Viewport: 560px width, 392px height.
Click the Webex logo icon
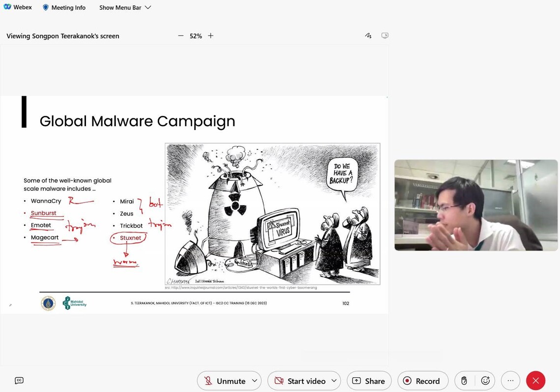[x=7, y=7]
